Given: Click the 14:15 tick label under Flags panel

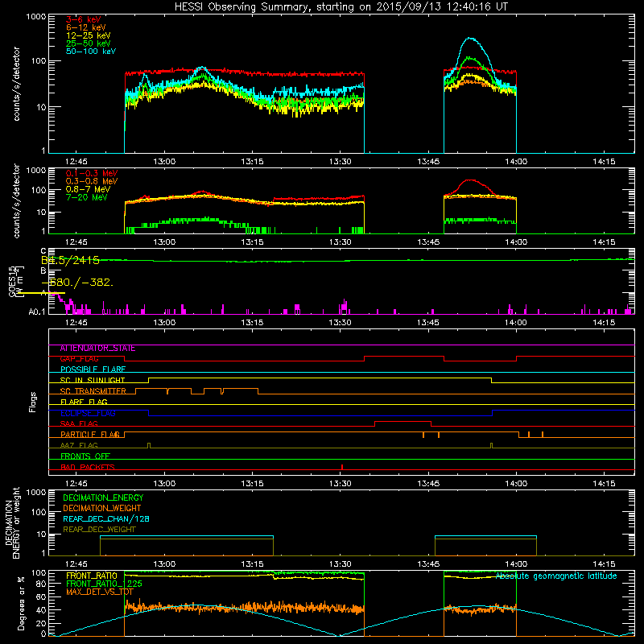Looking at the screenshot, I should 604,484.
